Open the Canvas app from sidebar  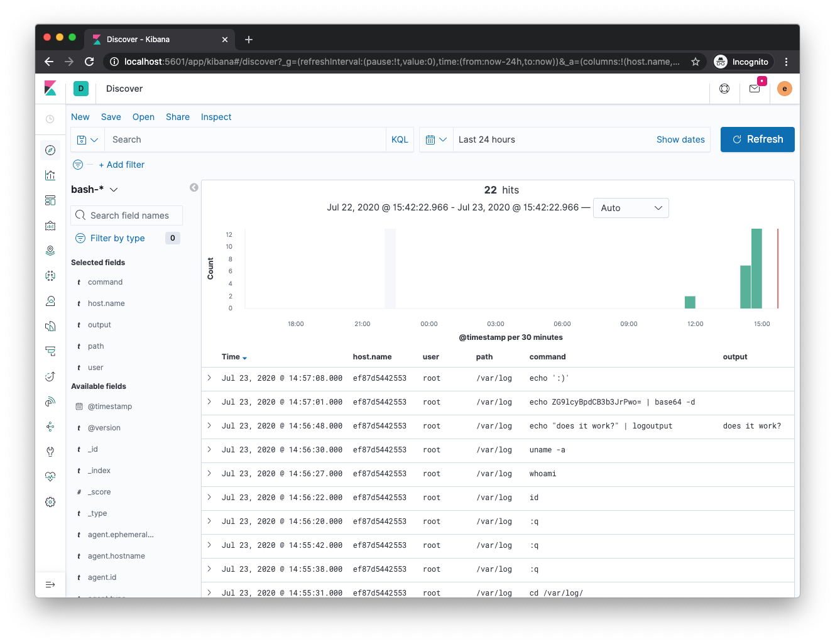(x=50, y=226)
